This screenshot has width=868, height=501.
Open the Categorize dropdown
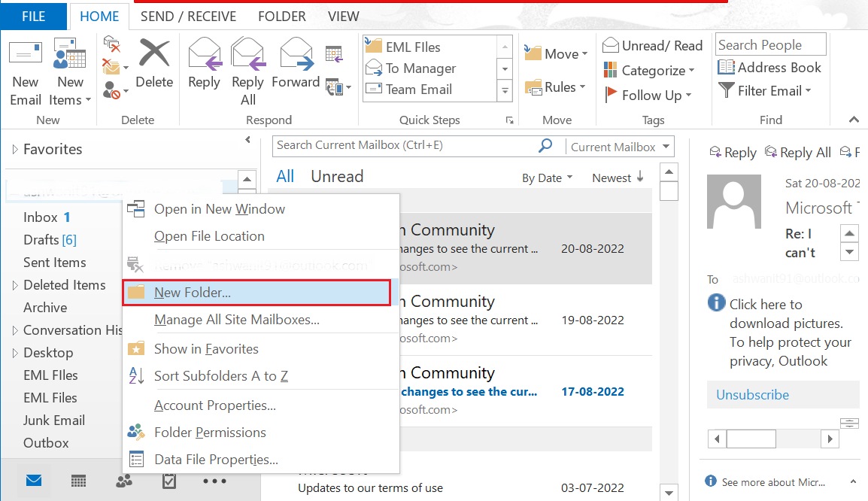(x=648, y=70)
